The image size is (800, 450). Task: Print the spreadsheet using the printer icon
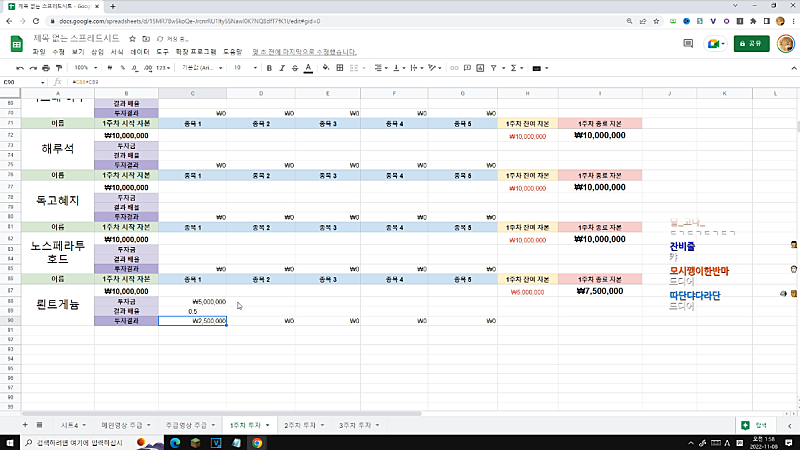[x=46, y=68]
